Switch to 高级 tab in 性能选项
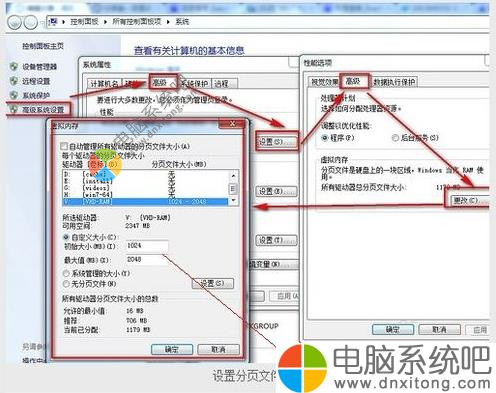The width and height of the screenshot is (496, 393). 354,81
